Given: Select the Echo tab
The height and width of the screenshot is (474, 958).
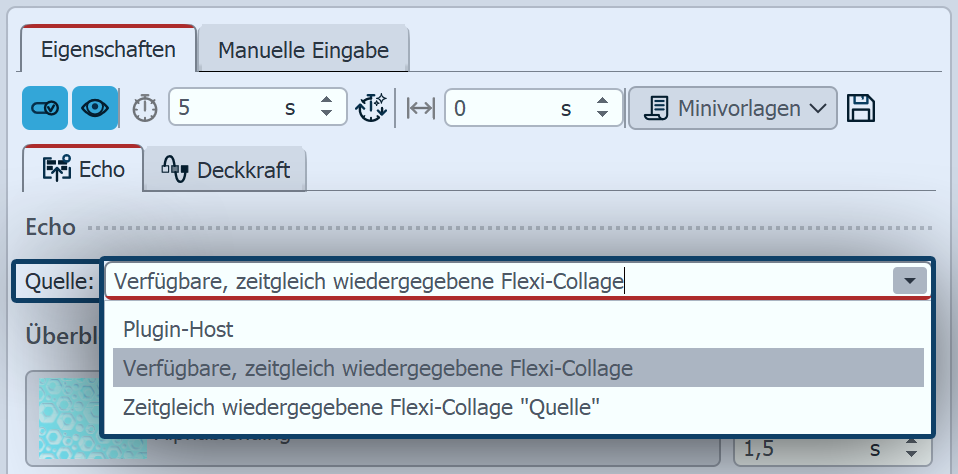Looking at the screenshot, I should pyautogui.click(x=84, y=169).
